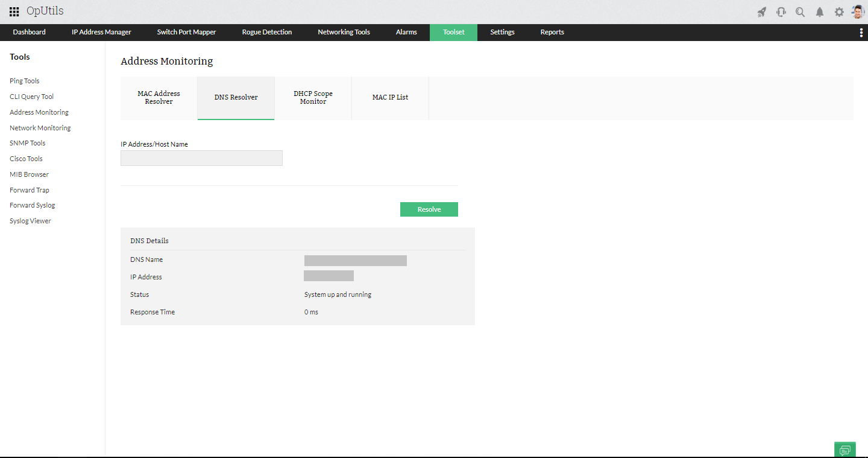868x458 pixels.
Task: Open the MAC IP List tab
Action: click(x=390, y=98)
